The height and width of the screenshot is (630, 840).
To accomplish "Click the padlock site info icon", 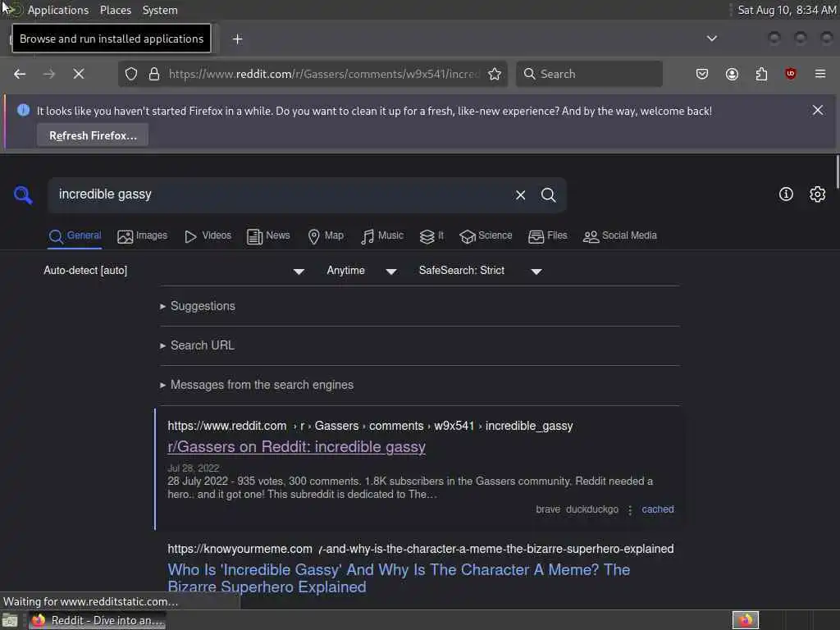I will (154, 74).
